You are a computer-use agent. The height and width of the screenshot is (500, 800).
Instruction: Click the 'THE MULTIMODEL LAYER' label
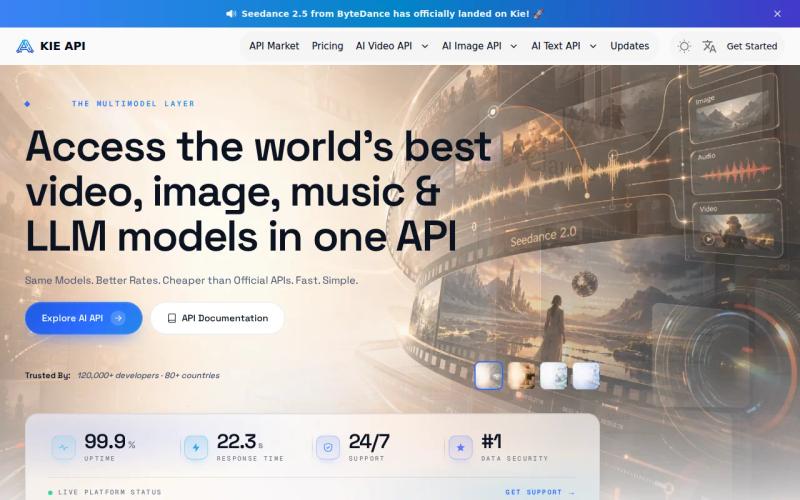pyautogui.click(x=133, y=104)
